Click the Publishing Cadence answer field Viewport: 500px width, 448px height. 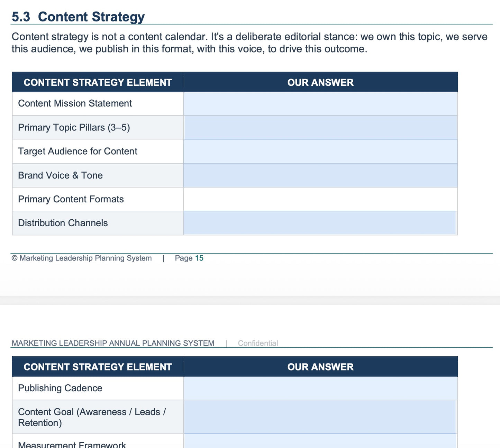coord(320,388)
